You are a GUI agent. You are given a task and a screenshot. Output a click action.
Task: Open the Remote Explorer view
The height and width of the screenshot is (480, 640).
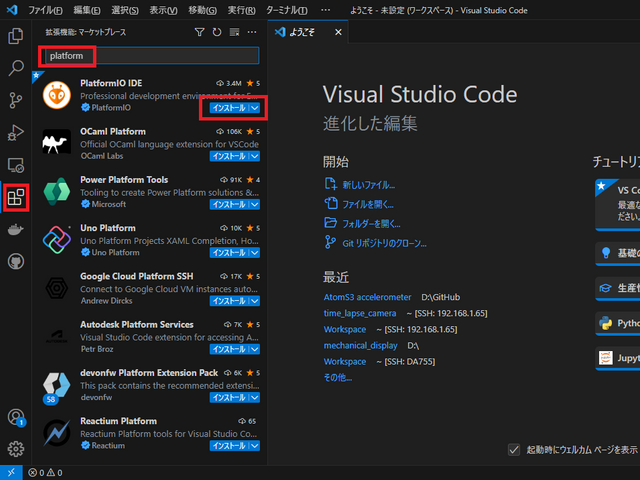(x=16, y=165)
